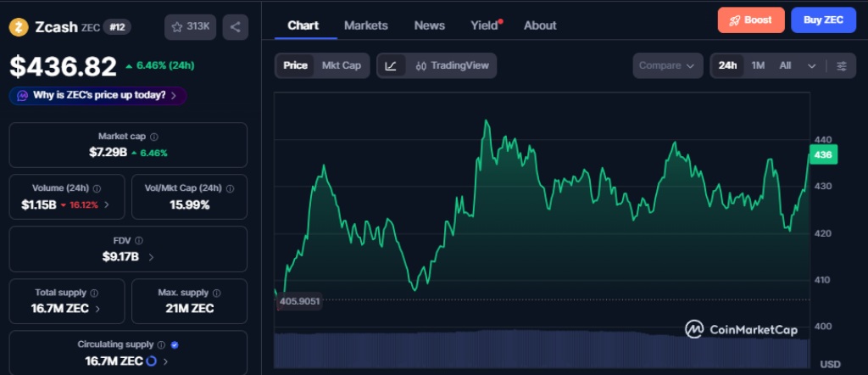Click the USD currency label on chart
The width and height of the screenshot is (868, 375).
(831, 364)
